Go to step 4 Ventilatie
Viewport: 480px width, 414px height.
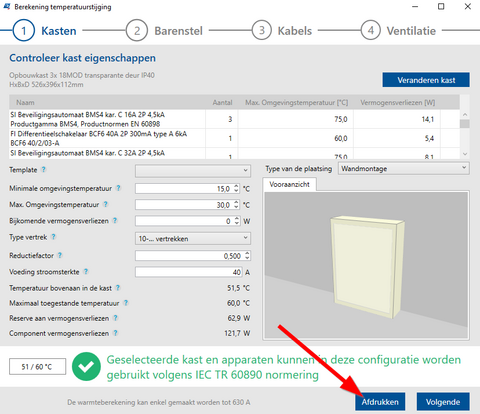(x=398, y=30)
